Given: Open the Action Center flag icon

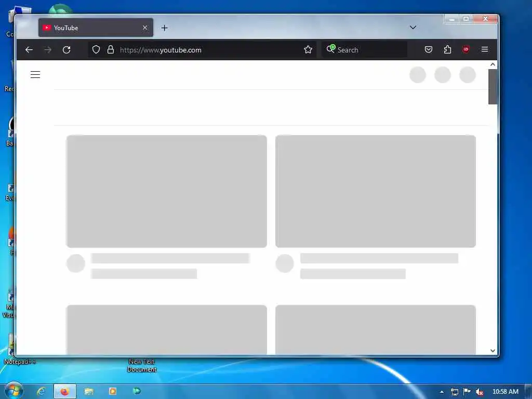Looking at the screenshot, I should click(467, 392).
